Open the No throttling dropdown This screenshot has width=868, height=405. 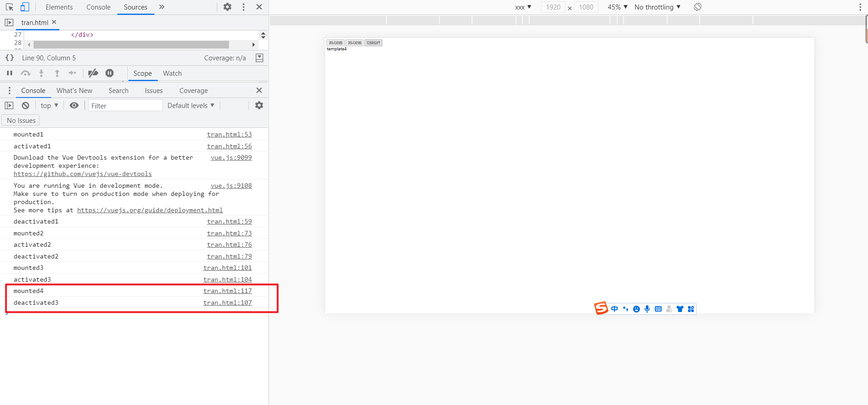658,7
